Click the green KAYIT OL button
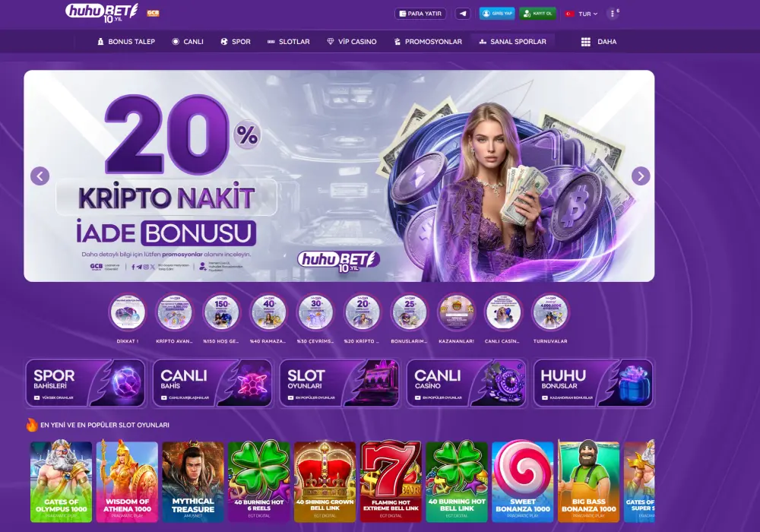Viewport: 760px width, 532px height. point(537,14)
